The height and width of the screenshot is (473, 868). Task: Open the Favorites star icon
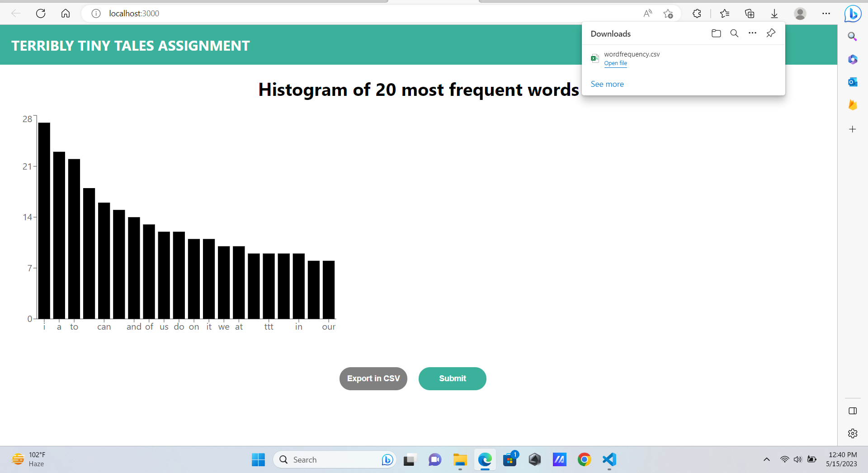tap(725, 14)
